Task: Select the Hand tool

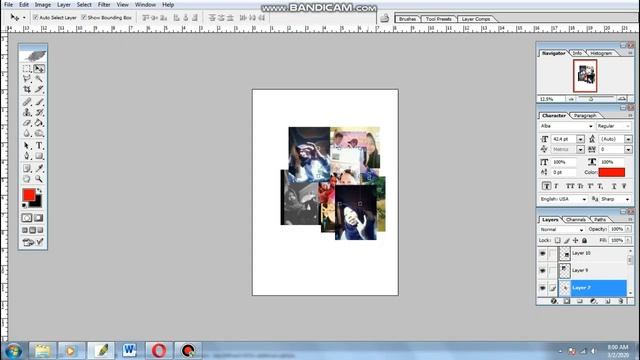Action: pos(27,179)
